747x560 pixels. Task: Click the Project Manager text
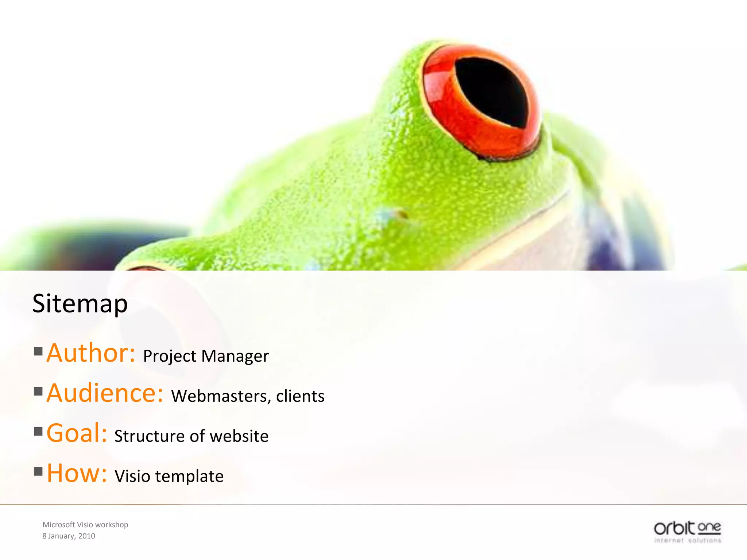point(206,356)
